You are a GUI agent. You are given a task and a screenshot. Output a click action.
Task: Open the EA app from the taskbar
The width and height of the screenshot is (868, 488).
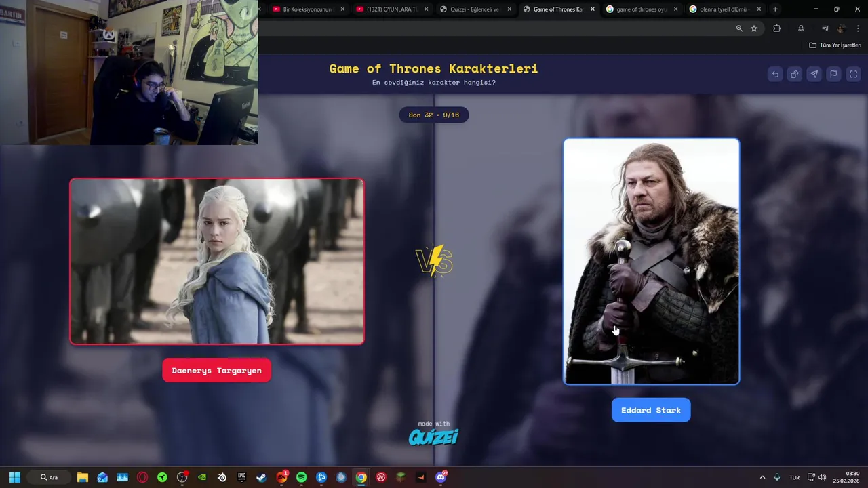click(x=281, y=477)
